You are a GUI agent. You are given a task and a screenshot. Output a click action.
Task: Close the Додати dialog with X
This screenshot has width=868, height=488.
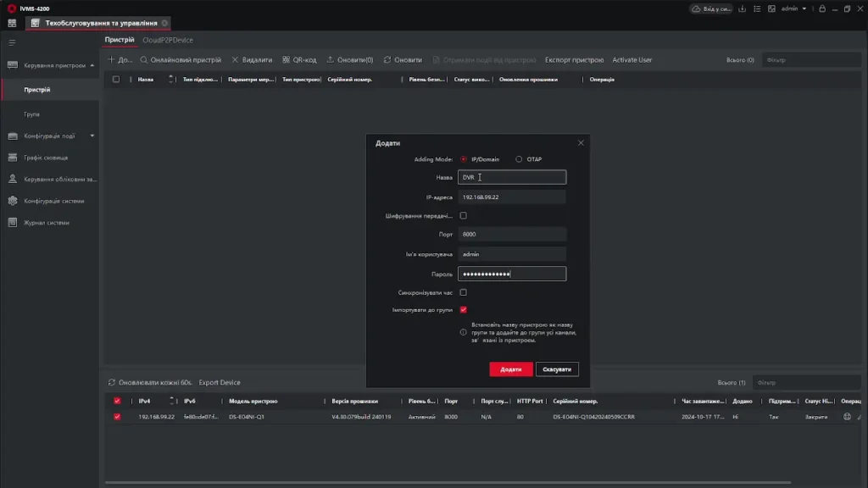581,143
